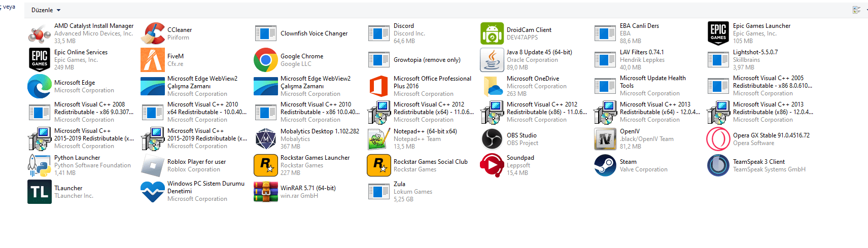
Task: Open the Düzenle dropdown menu
Action: coord(46,10)
